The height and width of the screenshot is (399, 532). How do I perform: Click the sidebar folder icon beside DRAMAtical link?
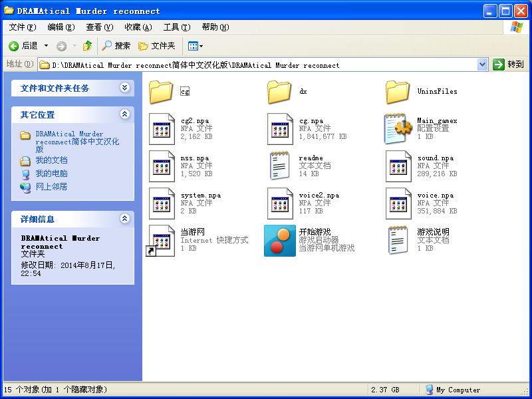(x=25, y=135)
